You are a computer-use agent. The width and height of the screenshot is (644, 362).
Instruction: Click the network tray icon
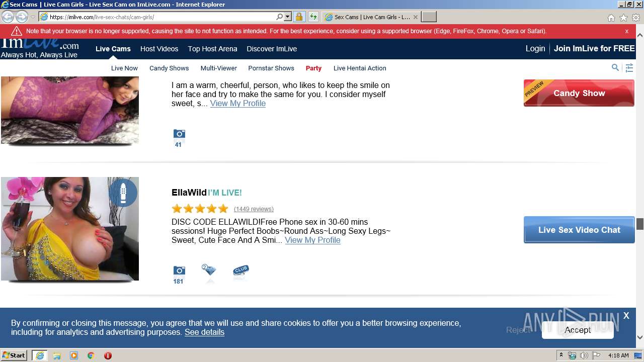(572, 355)
